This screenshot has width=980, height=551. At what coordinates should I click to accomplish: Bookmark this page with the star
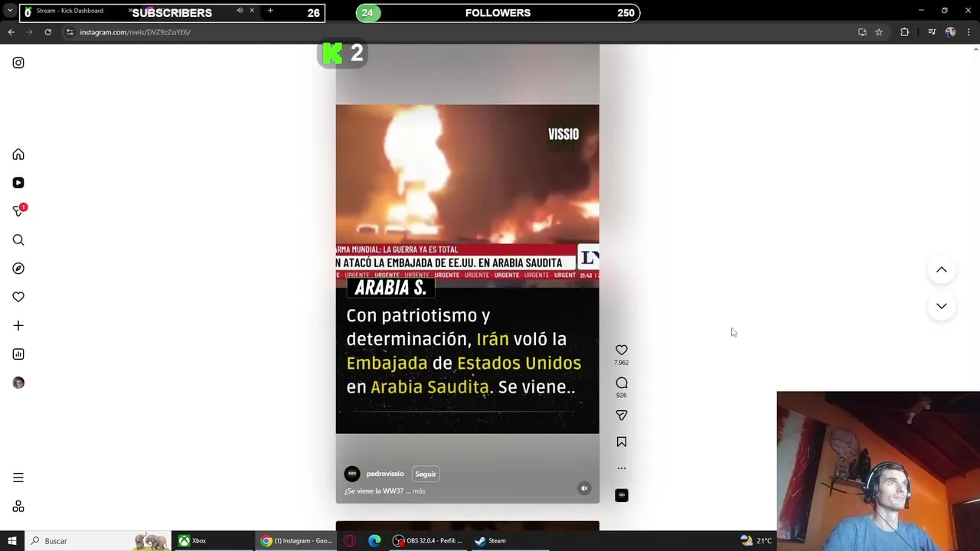click(x=879, y=32)
